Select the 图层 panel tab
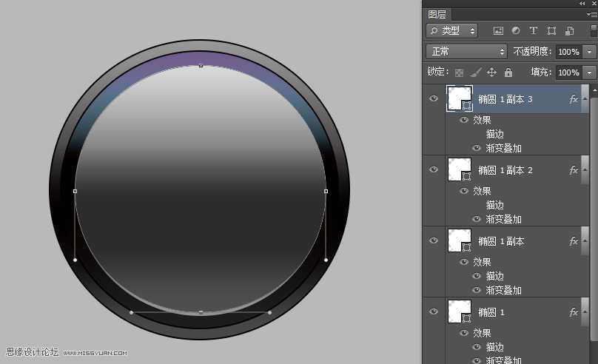 (x=437, y=14)
